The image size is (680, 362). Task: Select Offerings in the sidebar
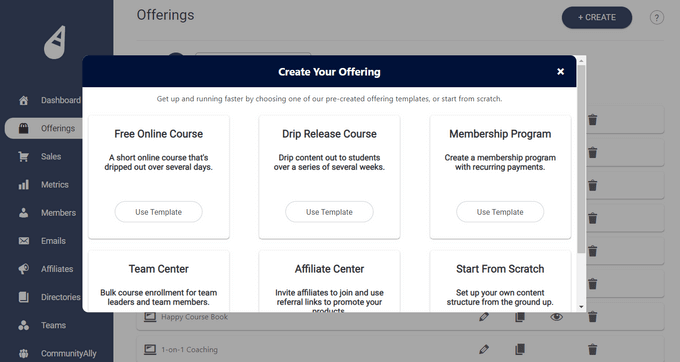[58, 128]
